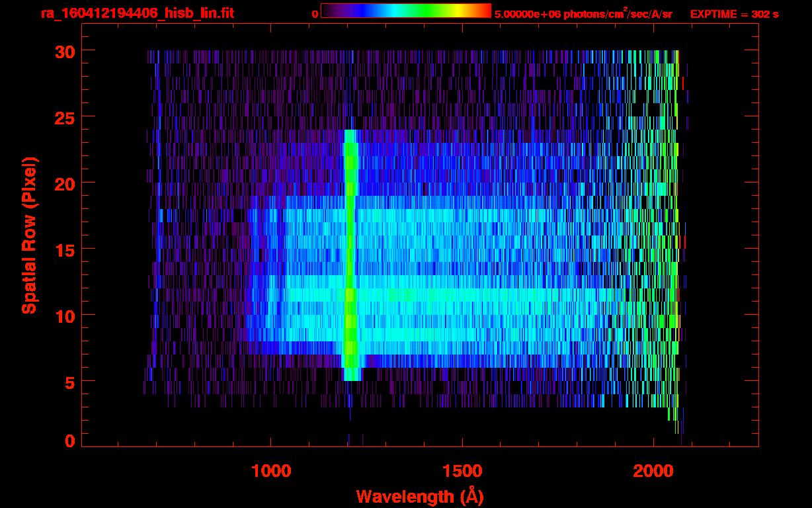The width and height of the screenshot is (812, 508).
Task: Click the filename title ra_160412194406_hisb_lin.fit
Action: (x=137, y=13)
